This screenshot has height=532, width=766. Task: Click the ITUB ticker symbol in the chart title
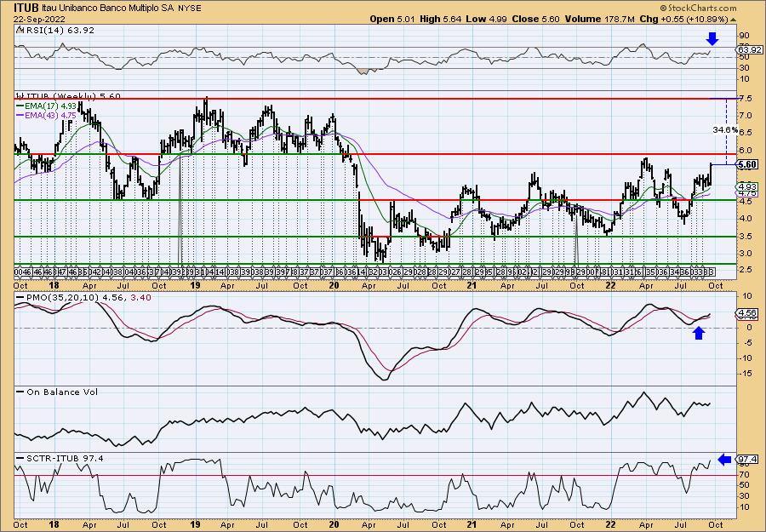point(26,8)
